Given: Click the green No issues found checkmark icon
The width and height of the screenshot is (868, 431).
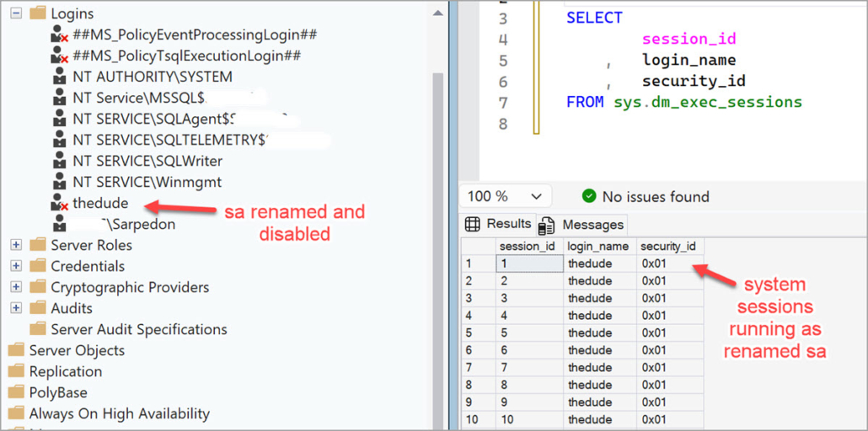Looking at the screenshot, I should pos(590,196).
